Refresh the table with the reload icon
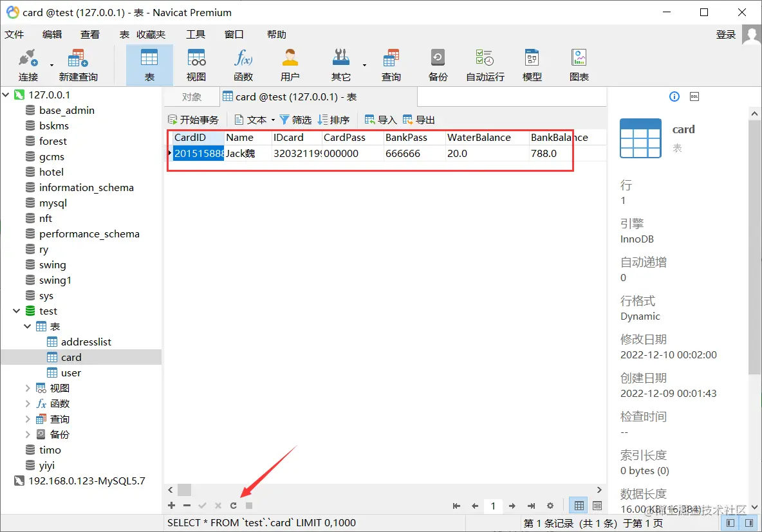 click(x=234, y=506)
